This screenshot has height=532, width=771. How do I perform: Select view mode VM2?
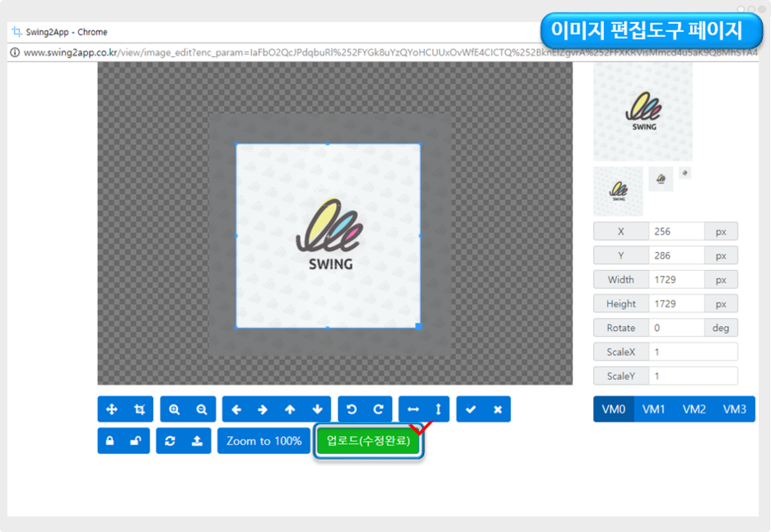[694, 409]
